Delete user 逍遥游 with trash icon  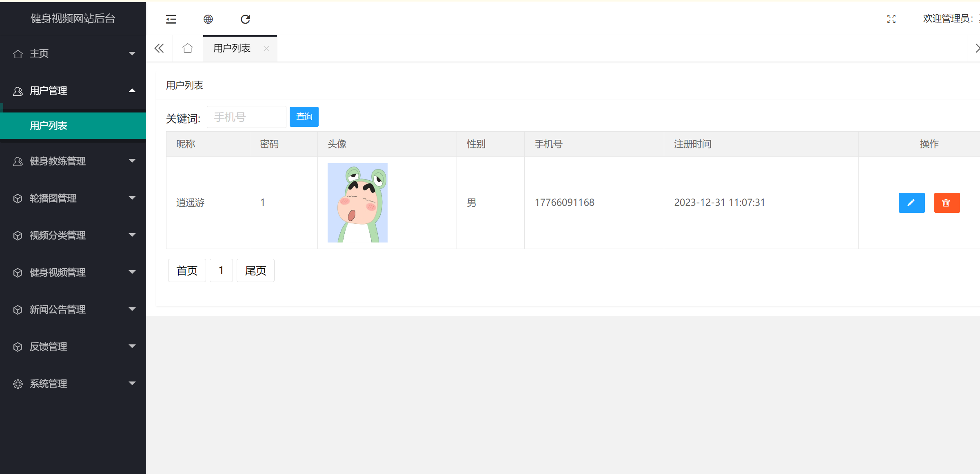pos(947,203)
